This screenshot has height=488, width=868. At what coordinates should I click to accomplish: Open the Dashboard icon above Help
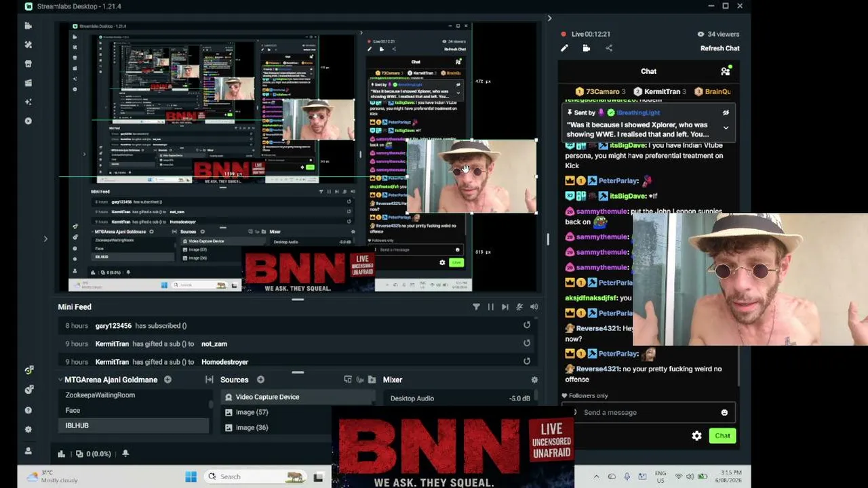28,390
